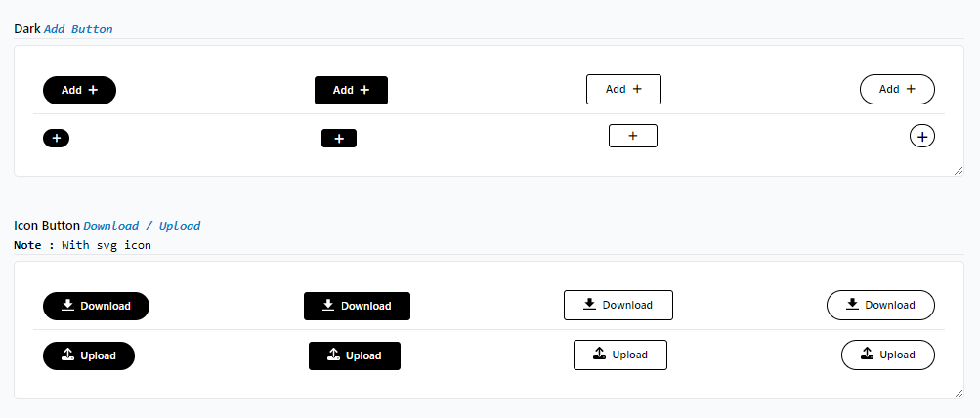
Task: Click the "Add Button" heading text
Action: coord(78,29)
